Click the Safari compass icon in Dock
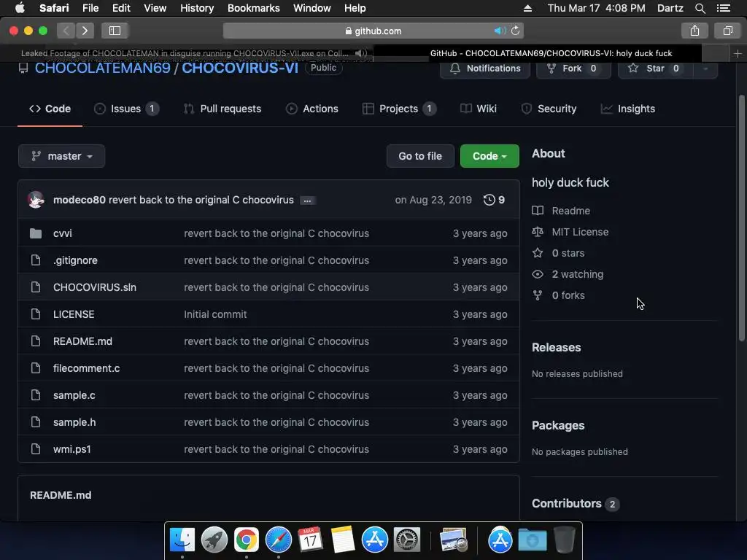The height and width of the screenshot is (560, 747). click(x=278, y=540)
